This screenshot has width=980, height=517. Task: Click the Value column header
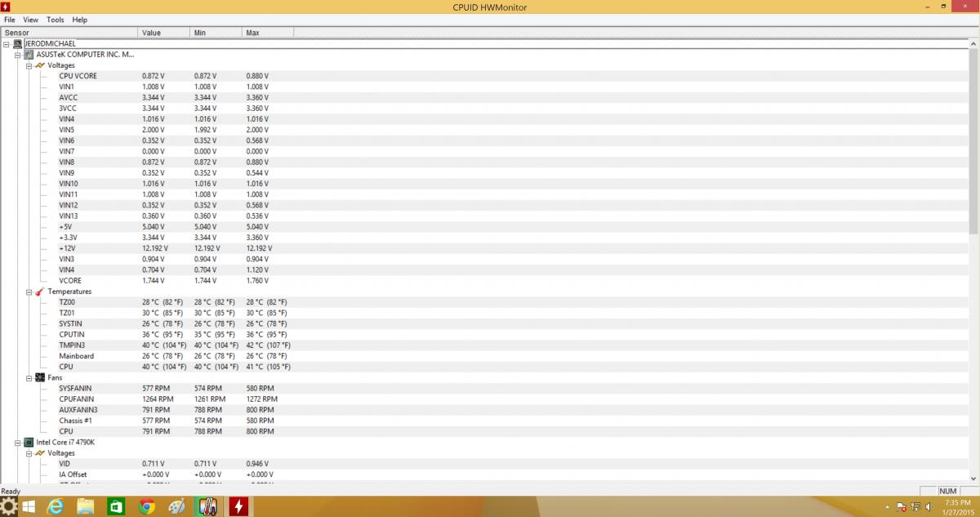pos(165,33)
